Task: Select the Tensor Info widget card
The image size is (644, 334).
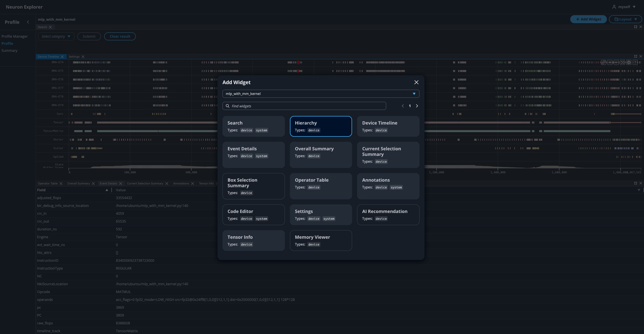Action: (253, 241)
